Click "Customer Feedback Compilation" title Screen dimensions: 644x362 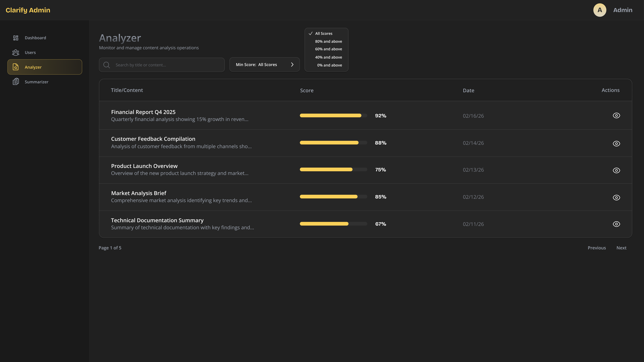[x=153, y=139]
